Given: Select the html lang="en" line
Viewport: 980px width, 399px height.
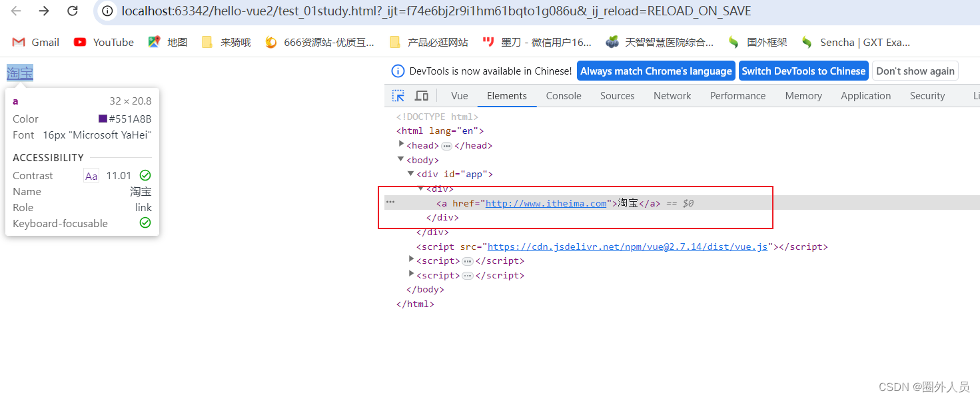Looking at the screenshot, I should pyautogui.click(x=440, y=131).
